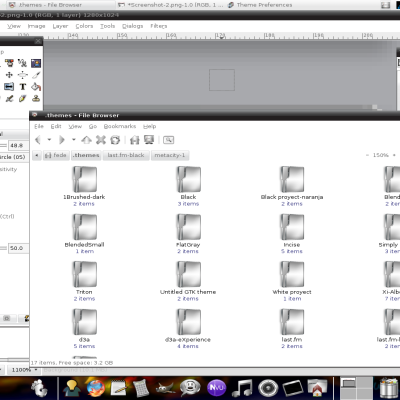The width and height of the screenshot is (400, 400).
Task: Open the Dialogs menu in GIMP
Action: click(x=132, y=26)
